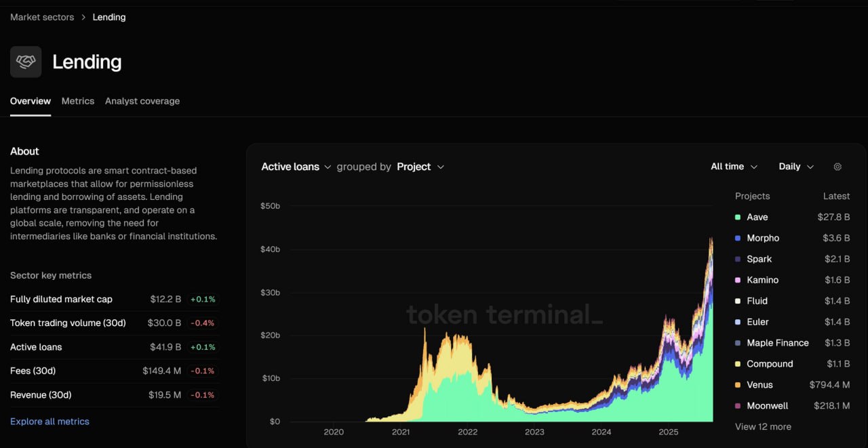Expand the grouped by Project dropdown
This screenshot has height=448, width=868.
click(420, 167)
